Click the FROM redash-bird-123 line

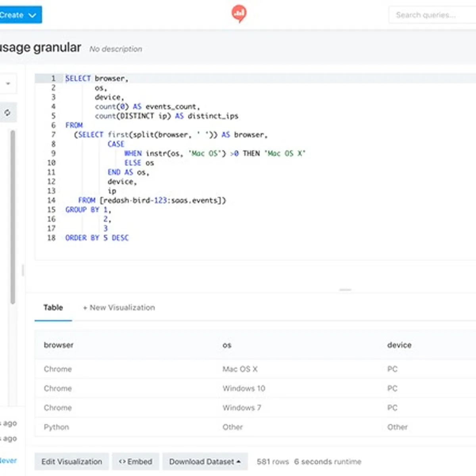(x=152, y=200)
